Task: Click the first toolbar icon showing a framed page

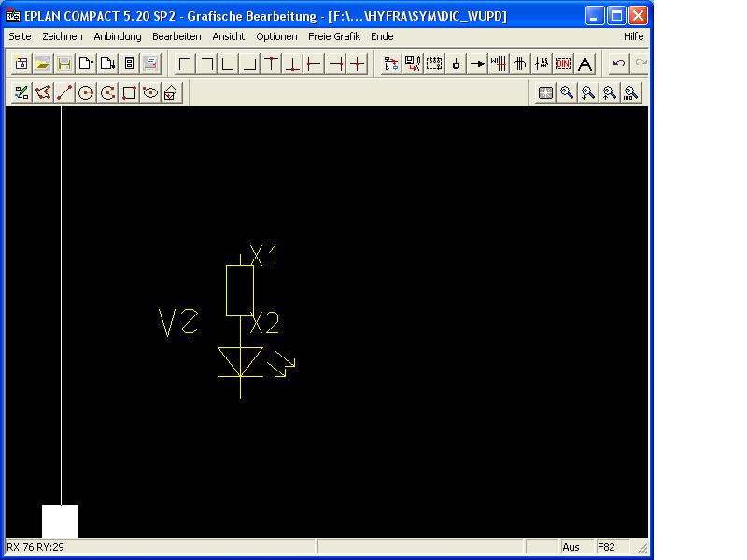Action: tap(21, 63)
